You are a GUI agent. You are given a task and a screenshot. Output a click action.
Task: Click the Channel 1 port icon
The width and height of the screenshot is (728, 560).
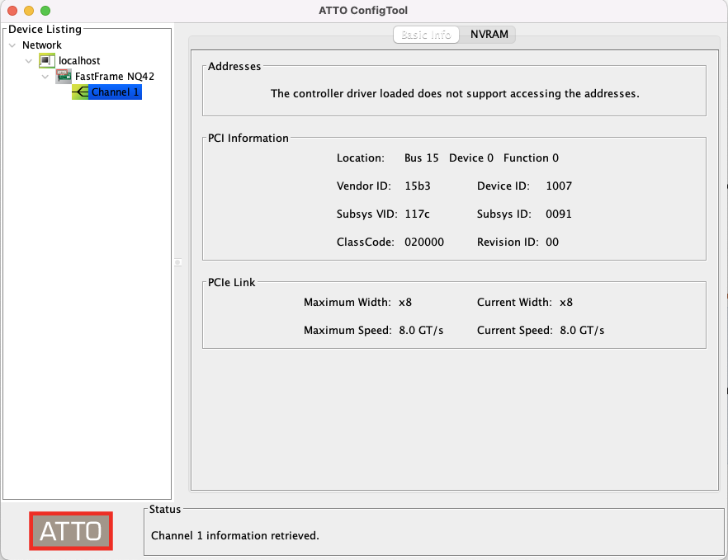point(80,92)
